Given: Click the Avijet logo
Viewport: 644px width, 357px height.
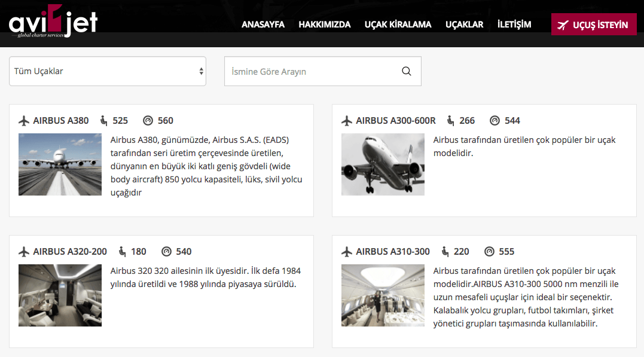Looking at the screenshot, I should pos(53,22).
